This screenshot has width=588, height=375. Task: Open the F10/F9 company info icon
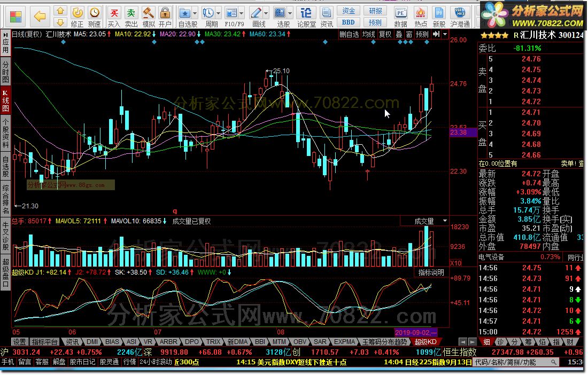231,13
